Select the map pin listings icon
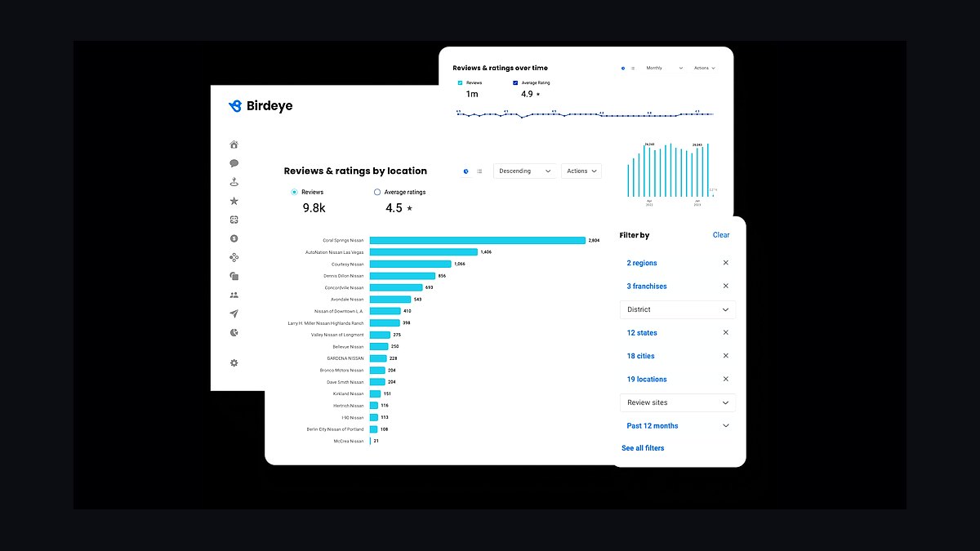The width and height of the screenshot is (980, 551). pyautogui.click(x=234, y=182)
